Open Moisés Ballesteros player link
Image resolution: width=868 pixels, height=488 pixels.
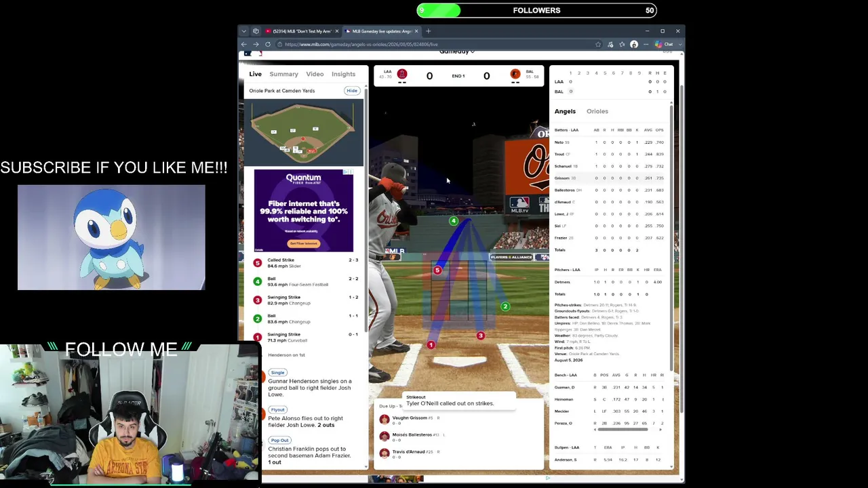click(412, 435)
